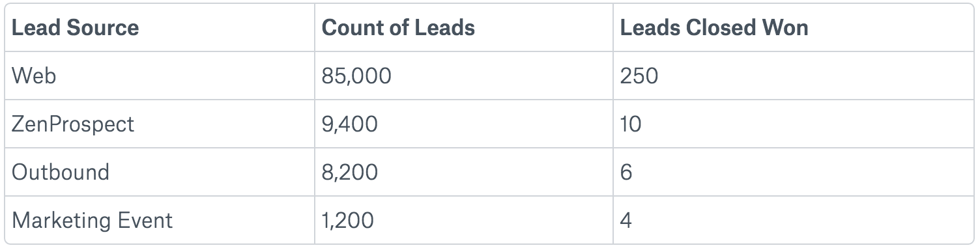This screenshot has height=250, width=980.
Task: Click the Count of Leads header
Action: click(398, 27)
